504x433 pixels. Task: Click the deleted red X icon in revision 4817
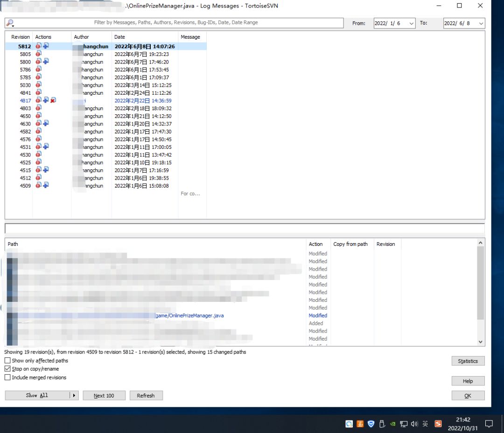tap(53, 100)
